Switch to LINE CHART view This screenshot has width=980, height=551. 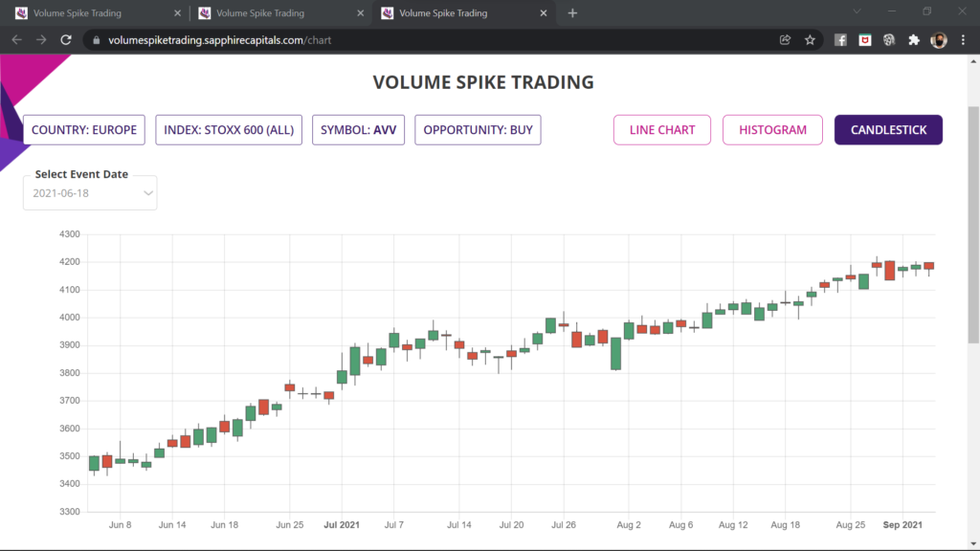pyautogui.click(x=661, y=130)
